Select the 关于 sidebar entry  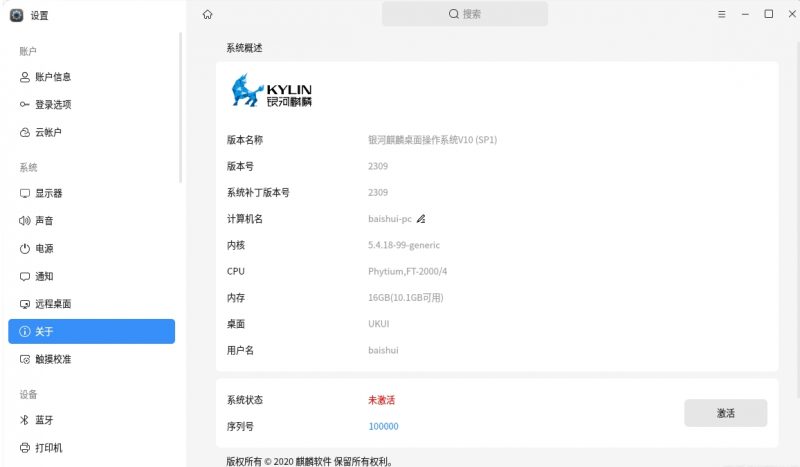[92, 331]
